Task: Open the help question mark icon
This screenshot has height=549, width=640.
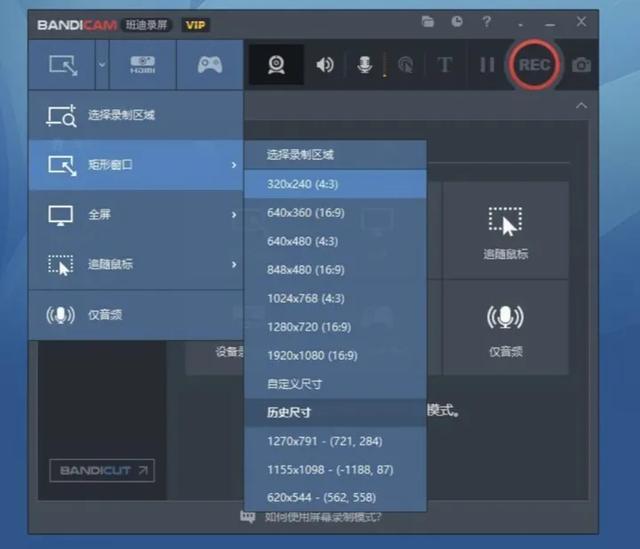Action: 486,22
